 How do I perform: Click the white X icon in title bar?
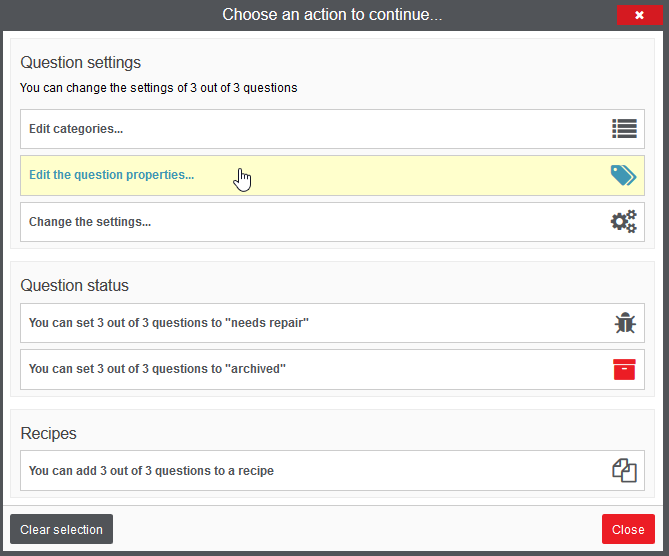(639, 15)
